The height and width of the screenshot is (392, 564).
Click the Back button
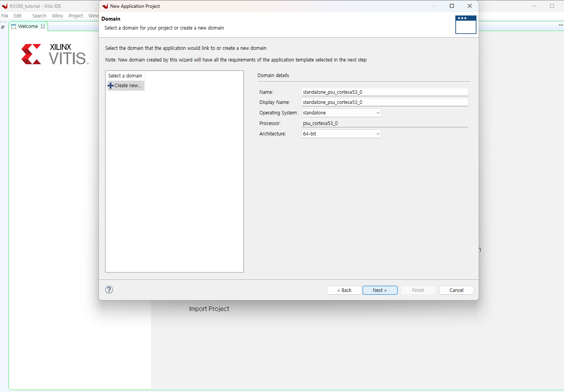pyautogui.click(x=344, y=290)
